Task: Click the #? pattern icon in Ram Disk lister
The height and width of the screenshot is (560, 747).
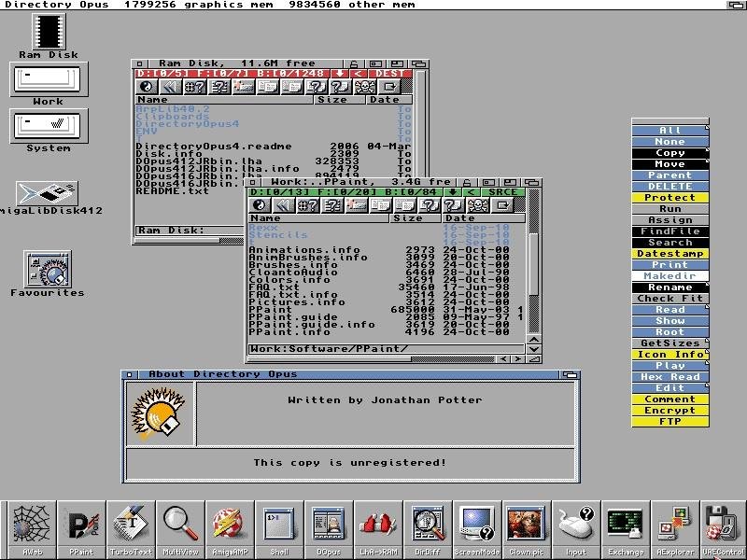Action: pyautogui.click(x=195, y=87)
